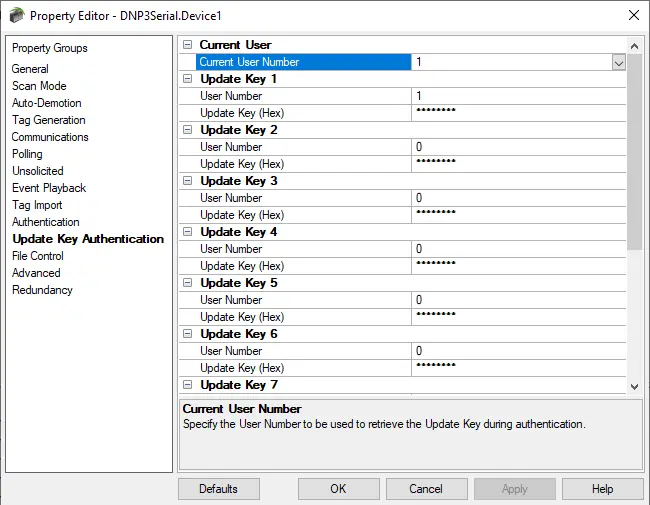650x505 pixels.
Task: Edit Update Key (Hex) field under Update Key 2
Action: click(519, 164)
